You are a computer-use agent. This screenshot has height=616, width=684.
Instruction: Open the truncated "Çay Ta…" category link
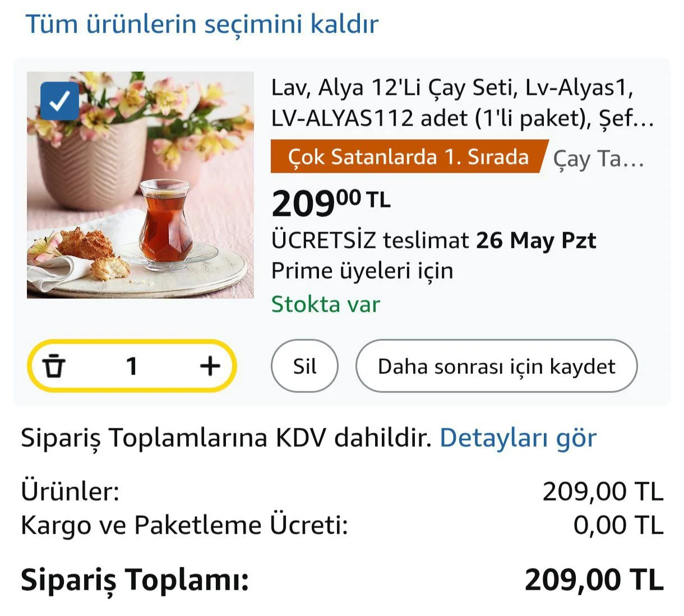[598, 159]
